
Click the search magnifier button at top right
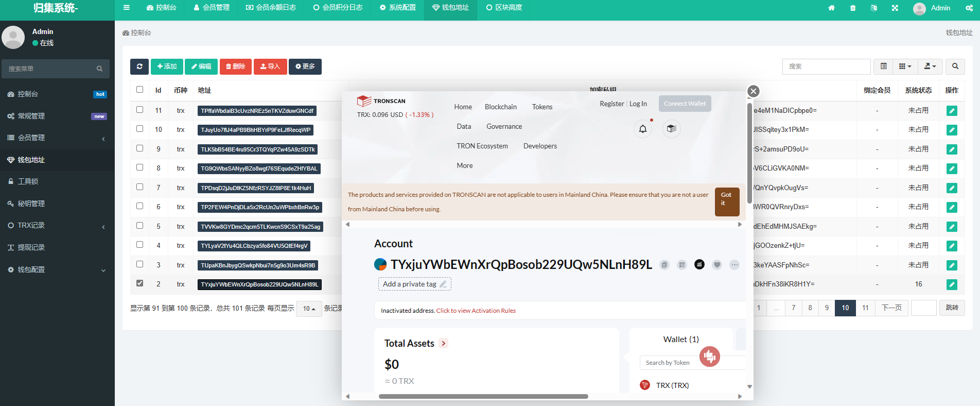click(x=955, y=66)
